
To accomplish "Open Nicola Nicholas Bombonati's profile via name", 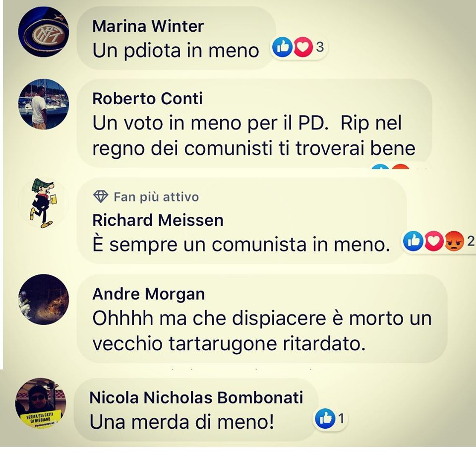I will (x=196, y=397).
